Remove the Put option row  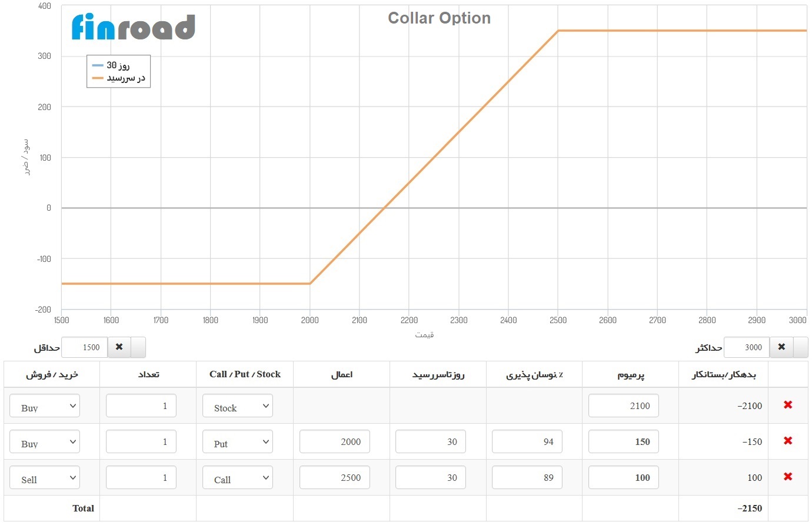click(788, 441)
